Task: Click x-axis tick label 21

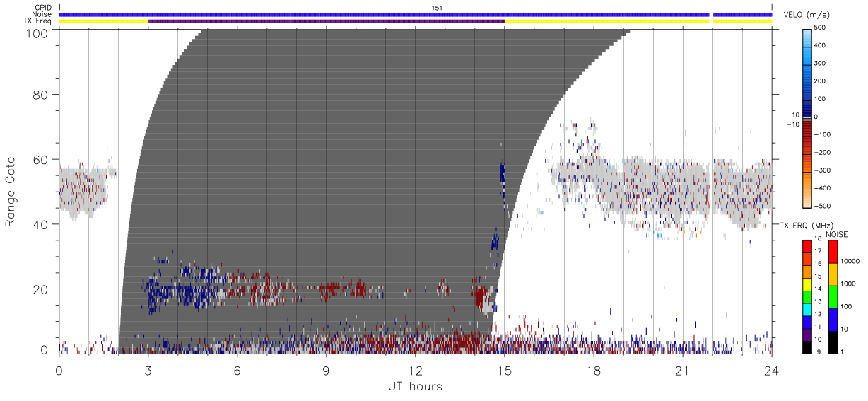Action: pos(682,371)
